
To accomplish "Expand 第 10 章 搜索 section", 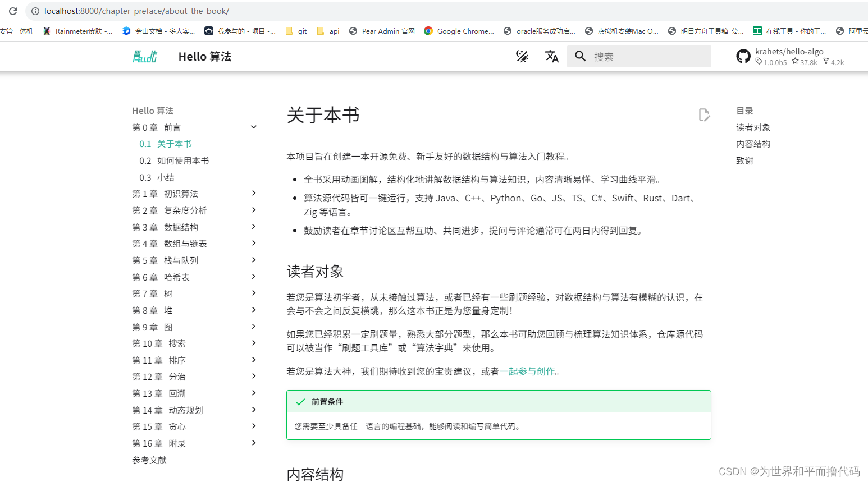I will point(253,343).
